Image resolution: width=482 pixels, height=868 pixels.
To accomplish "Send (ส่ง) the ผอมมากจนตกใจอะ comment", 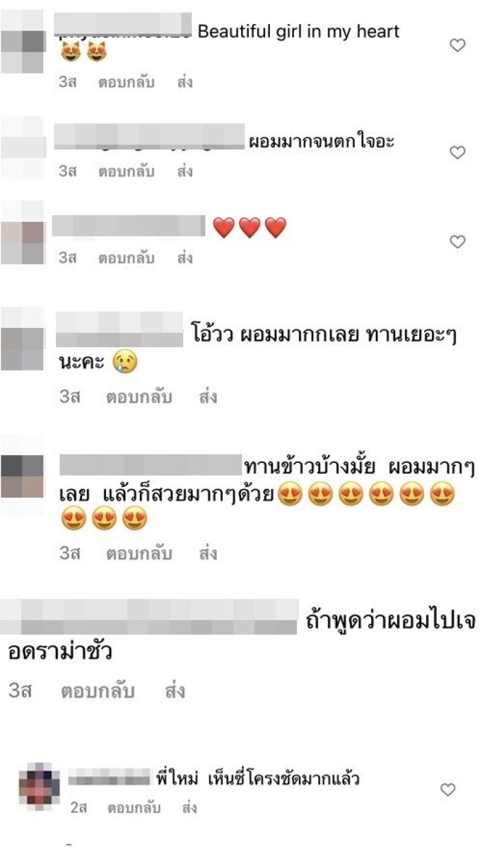I will [x=185, y=171].
